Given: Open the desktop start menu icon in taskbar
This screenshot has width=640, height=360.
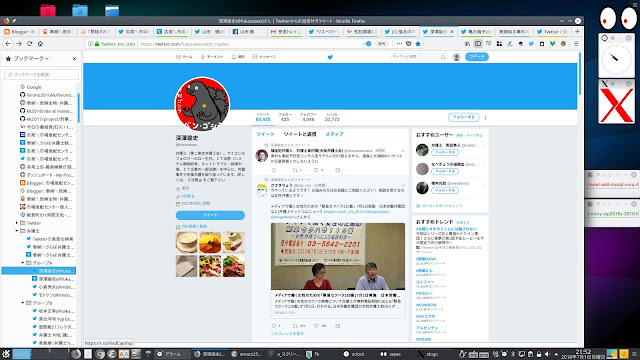Looking at the screenshot, I should (x=6, y=354).
